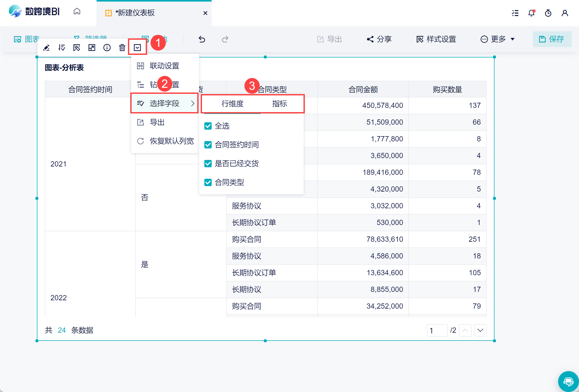579x392 pixels.
Task: Click the undo arrow icon
Action: (x=202, y=39)
